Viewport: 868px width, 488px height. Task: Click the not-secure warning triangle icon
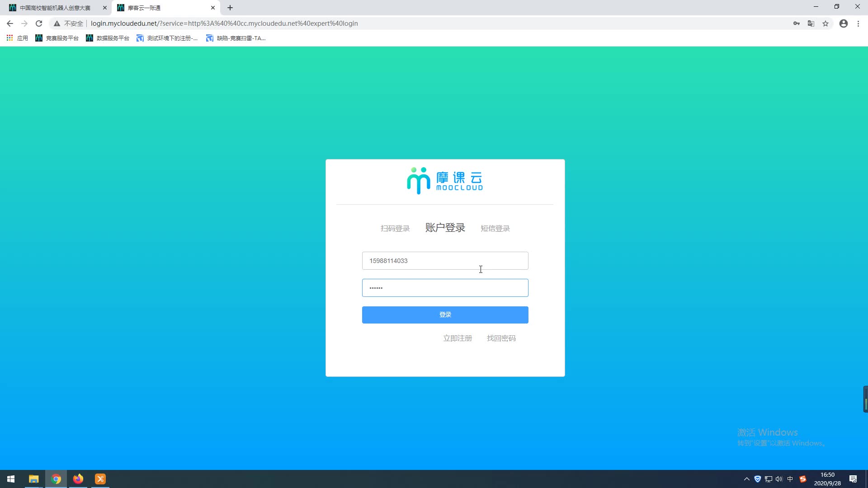(57, 23)
